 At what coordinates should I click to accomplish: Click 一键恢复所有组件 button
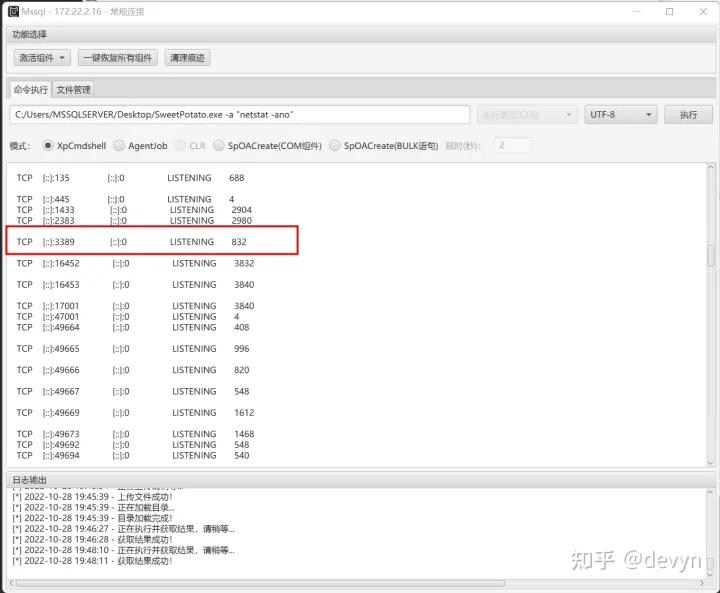coord(118,58)
